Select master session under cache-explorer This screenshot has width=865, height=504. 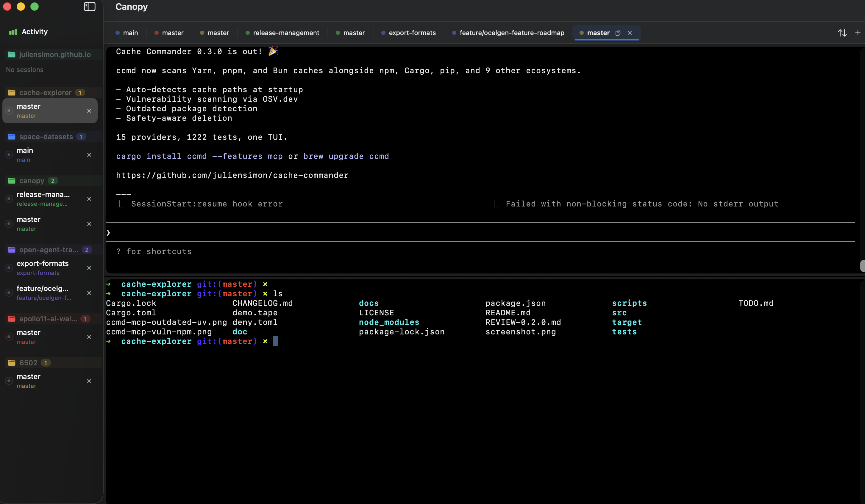50,111
